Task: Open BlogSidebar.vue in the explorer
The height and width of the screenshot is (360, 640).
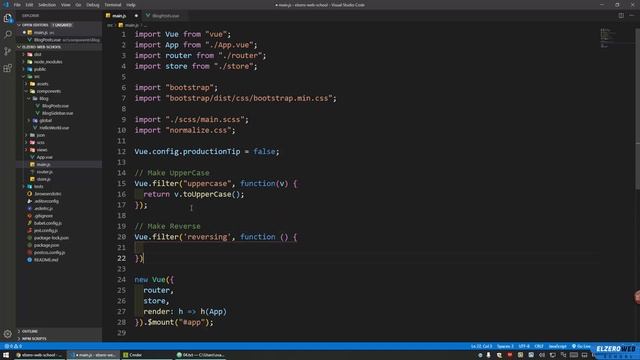Action: [x=58, y=113]
